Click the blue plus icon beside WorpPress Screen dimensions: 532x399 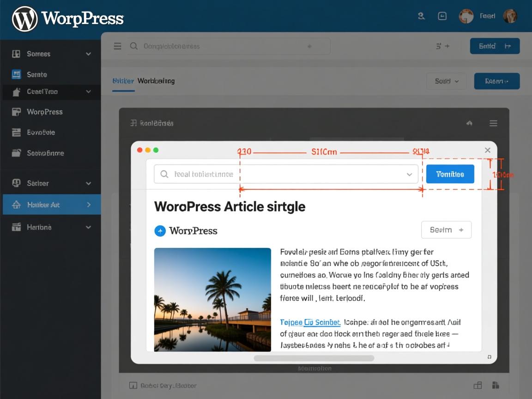[160, 231]
